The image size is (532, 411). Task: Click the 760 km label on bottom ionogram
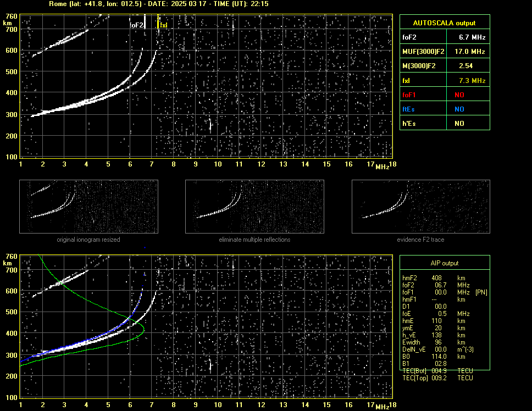tap(11, 256)
